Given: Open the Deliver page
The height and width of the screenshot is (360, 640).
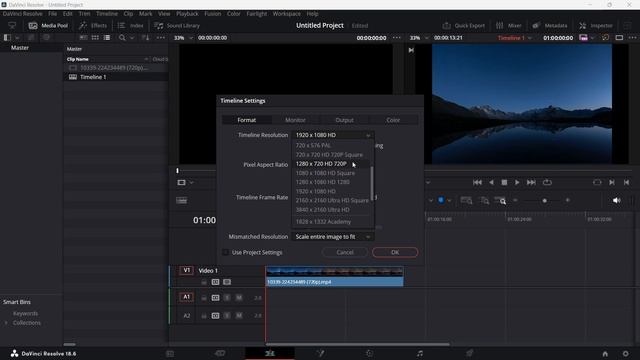Looking at the screenshot, I should coord(469,353).
